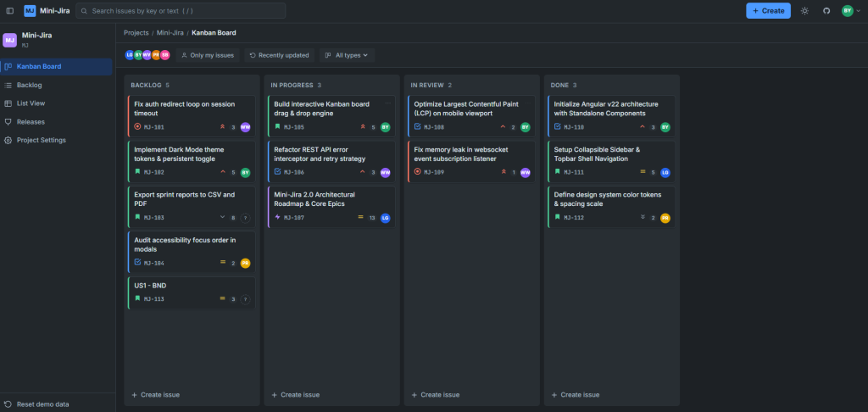868x412 pixels.
Task: Open Releases in sidebar
Action: tap(57, 122)
